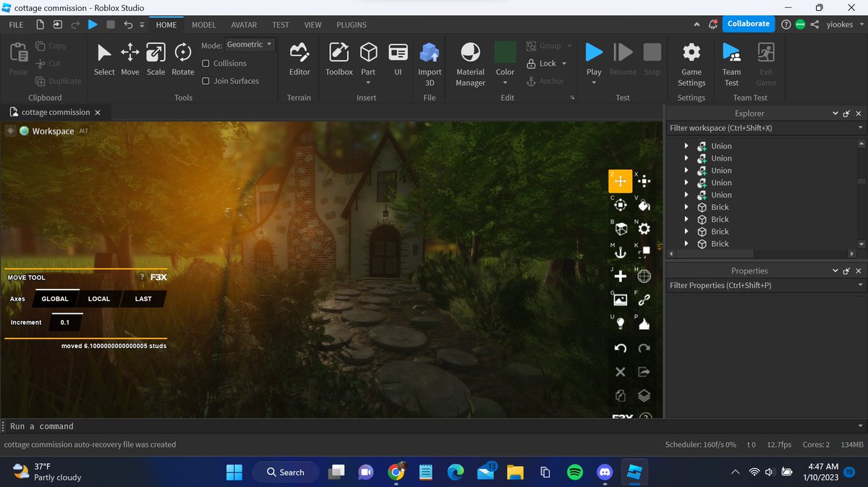Switch to the MODEL tab
The height and width of the screenshot is (487, 868).
point(204,25)
